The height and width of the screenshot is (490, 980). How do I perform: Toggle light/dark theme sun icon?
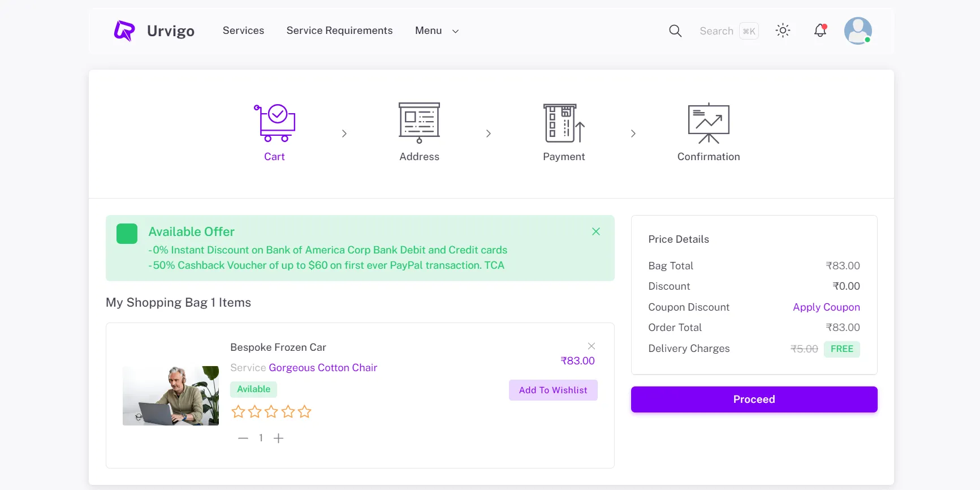click(783, 31)
